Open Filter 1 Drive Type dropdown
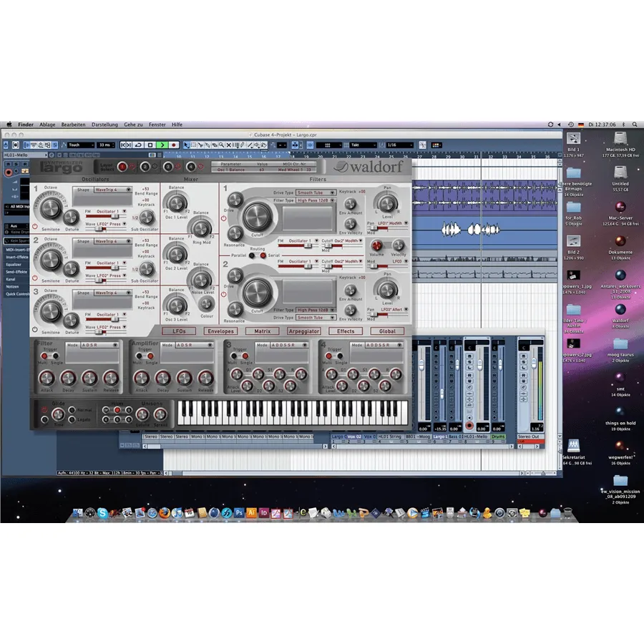The width and height of the screenshot is (644, 644). tap(316, 192)
